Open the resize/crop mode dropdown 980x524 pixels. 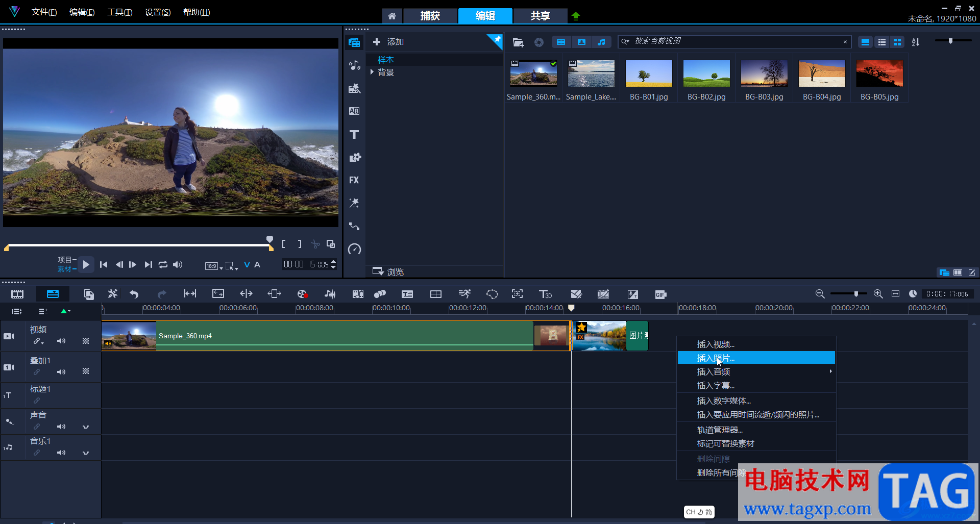(x=232, y=266)
